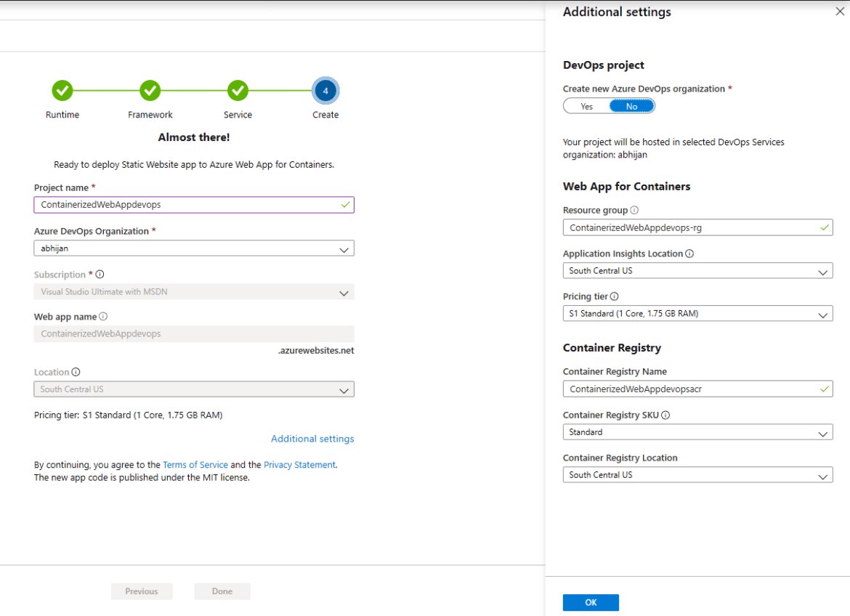This screenshot has height=616, width=850.
Task: Open the South Central US Location dropdown
Action: (x=194, y=389)
